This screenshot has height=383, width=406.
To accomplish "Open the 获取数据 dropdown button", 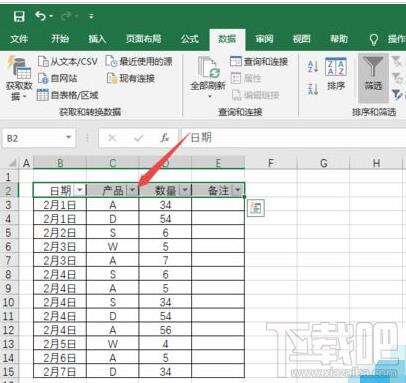I will (19, 79).
